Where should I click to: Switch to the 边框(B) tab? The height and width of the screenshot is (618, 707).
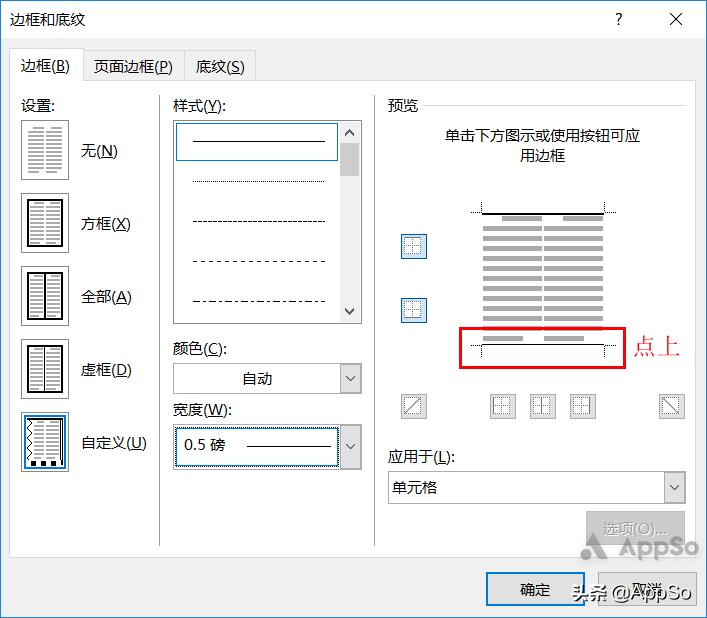[46, 66]
